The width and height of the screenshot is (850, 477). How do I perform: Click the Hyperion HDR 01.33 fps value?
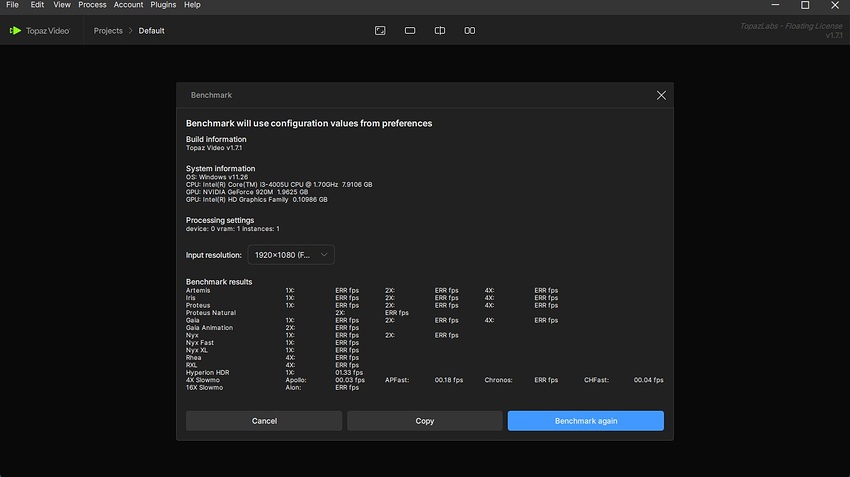pyautogui.click(x=349, y=372)
